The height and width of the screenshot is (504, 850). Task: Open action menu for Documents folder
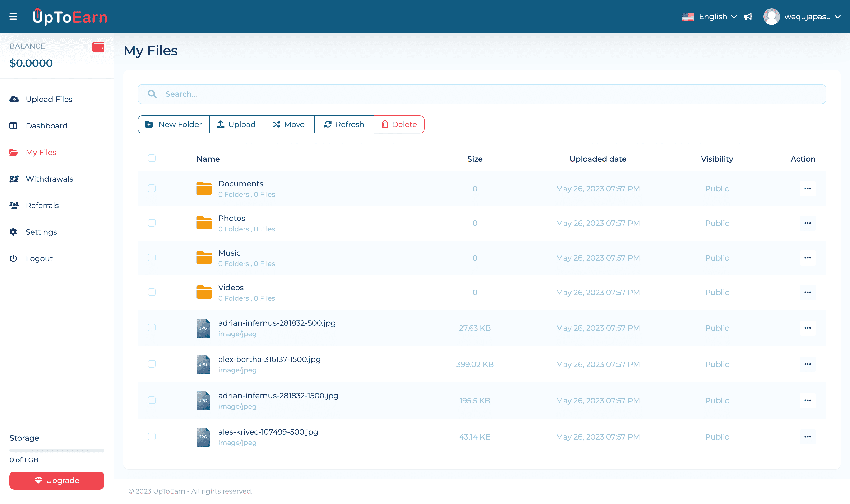point(808,188)
